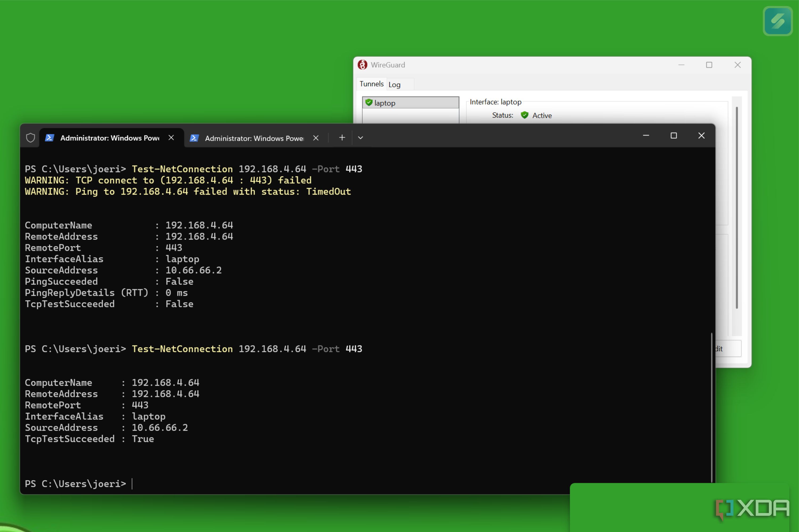Click the terminal vertical scrollbar thumb
The width and height of the screenshot is (799, 532).
coord(711,408)
